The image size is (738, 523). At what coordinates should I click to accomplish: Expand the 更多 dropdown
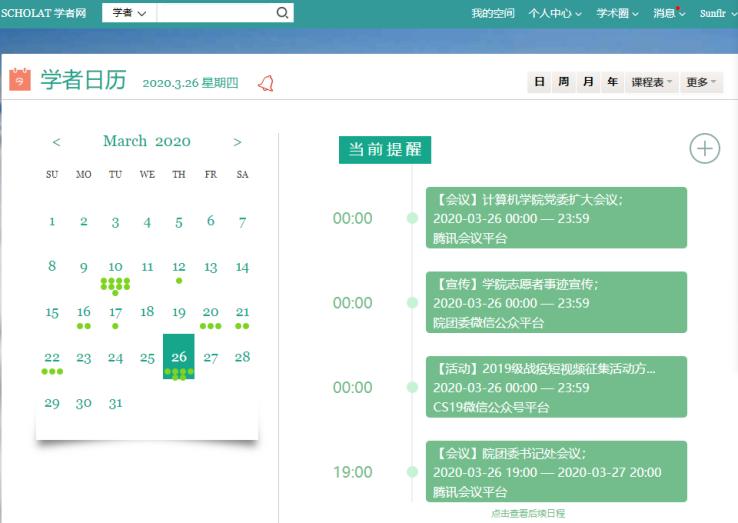(x=702, y=82)
